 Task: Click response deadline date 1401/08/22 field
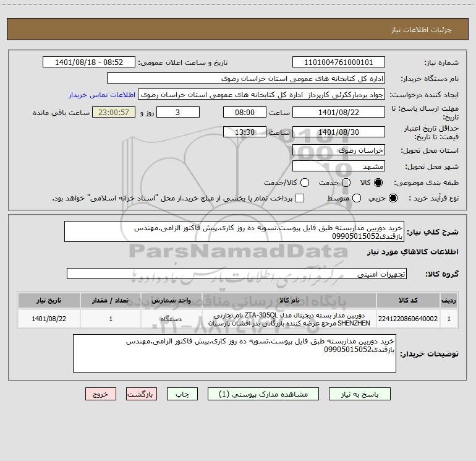(339, 112)
